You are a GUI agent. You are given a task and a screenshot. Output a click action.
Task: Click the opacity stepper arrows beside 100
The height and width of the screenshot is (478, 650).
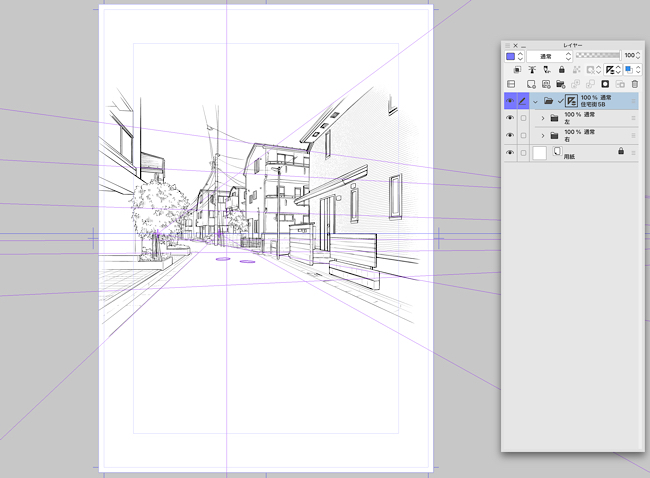click(x=638, y=55)
